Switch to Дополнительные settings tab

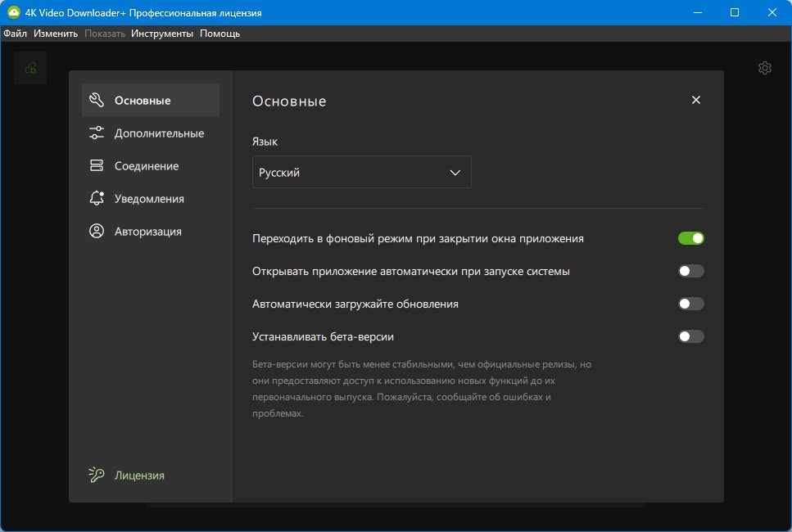point(151,133)
